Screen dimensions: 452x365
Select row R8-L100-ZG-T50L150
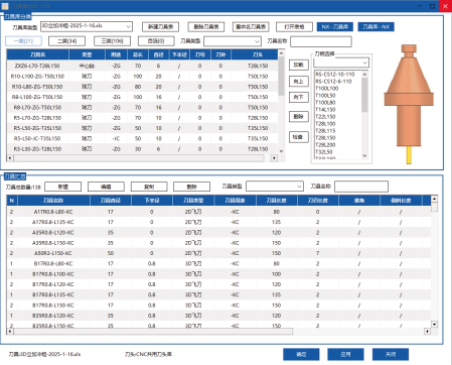142,97
